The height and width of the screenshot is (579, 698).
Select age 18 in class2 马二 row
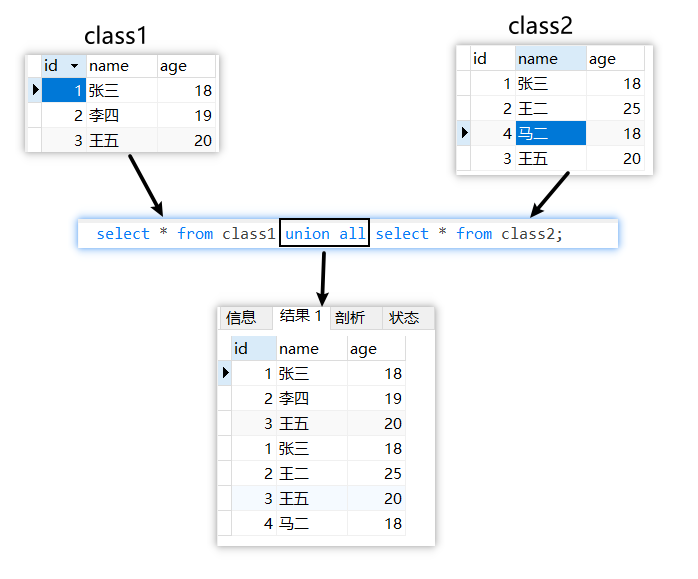(x=615, y=133)
